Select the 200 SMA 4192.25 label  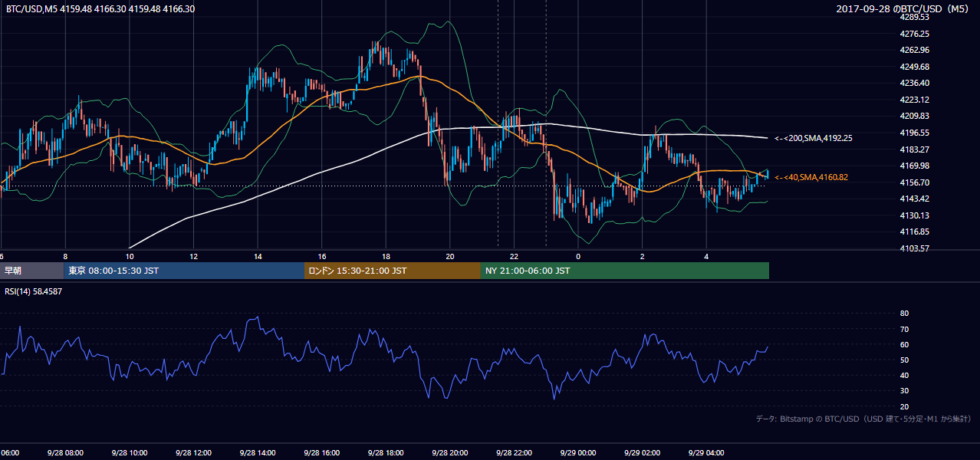[813, 138]
